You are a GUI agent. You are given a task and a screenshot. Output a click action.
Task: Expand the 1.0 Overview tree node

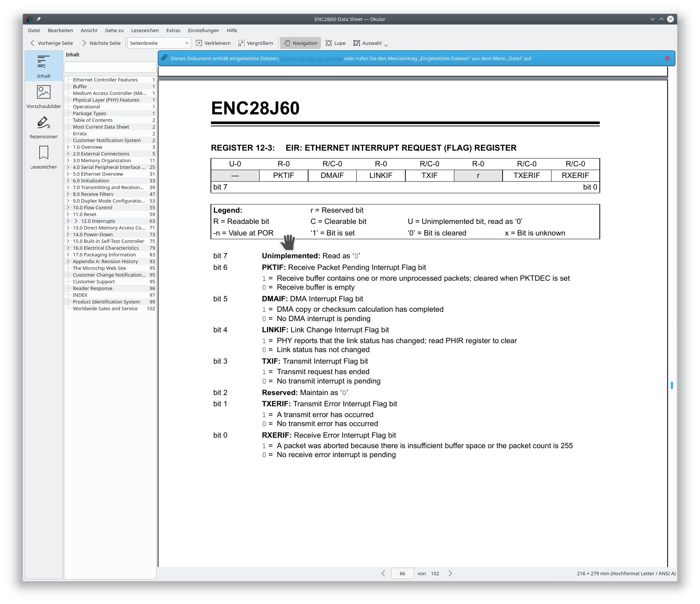tap(68, 147)
